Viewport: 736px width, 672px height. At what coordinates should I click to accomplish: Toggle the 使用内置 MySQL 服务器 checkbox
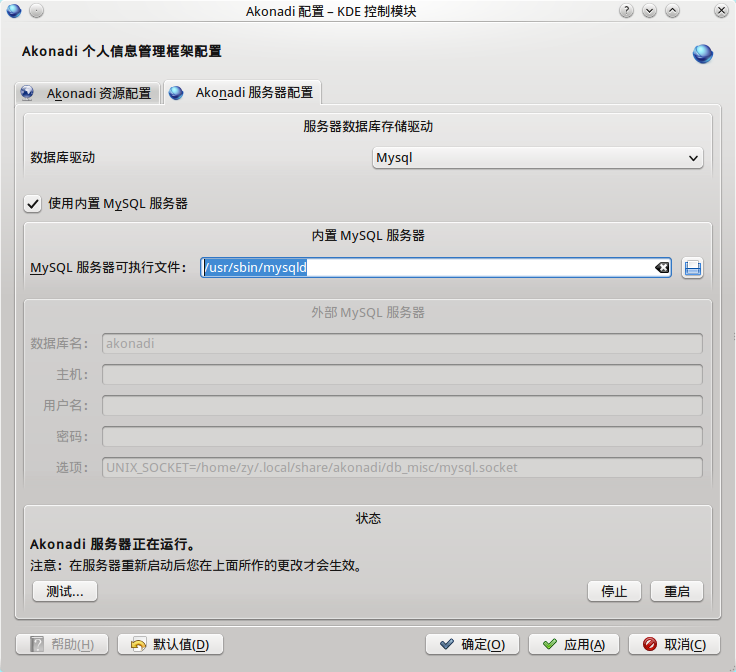32,204
